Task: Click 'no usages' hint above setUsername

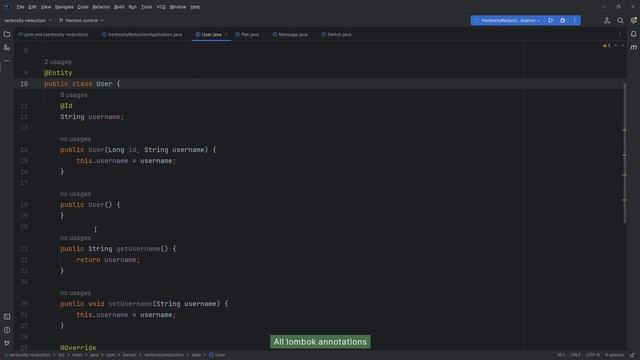Action: coord(76,293)
